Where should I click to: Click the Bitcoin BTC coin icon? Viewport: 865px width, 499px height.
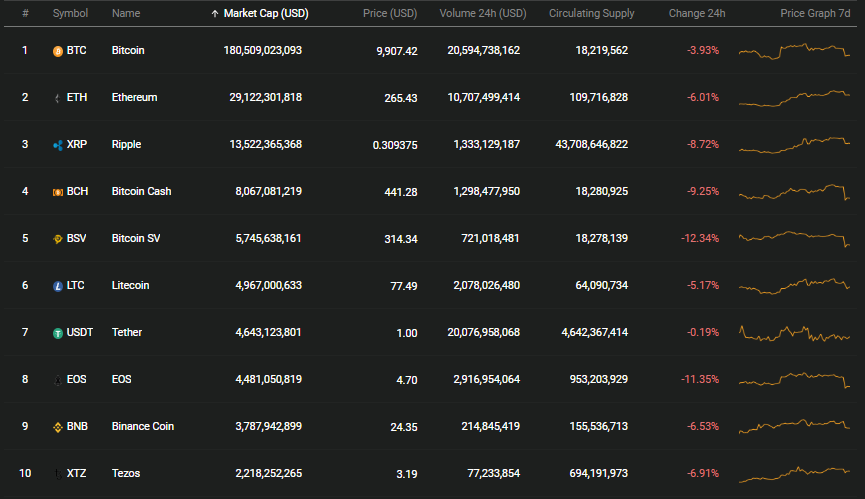[57, 51]
